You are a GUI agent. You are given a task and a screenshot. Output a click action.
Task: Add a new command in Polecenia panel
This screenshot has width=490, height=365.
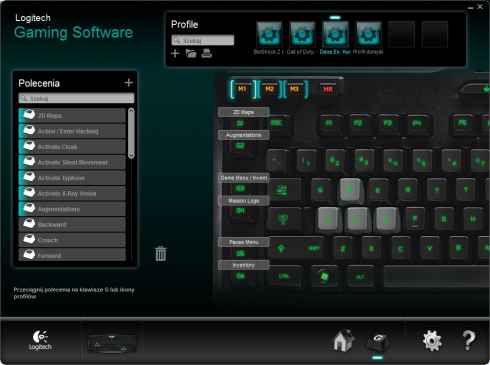(129, 83)
